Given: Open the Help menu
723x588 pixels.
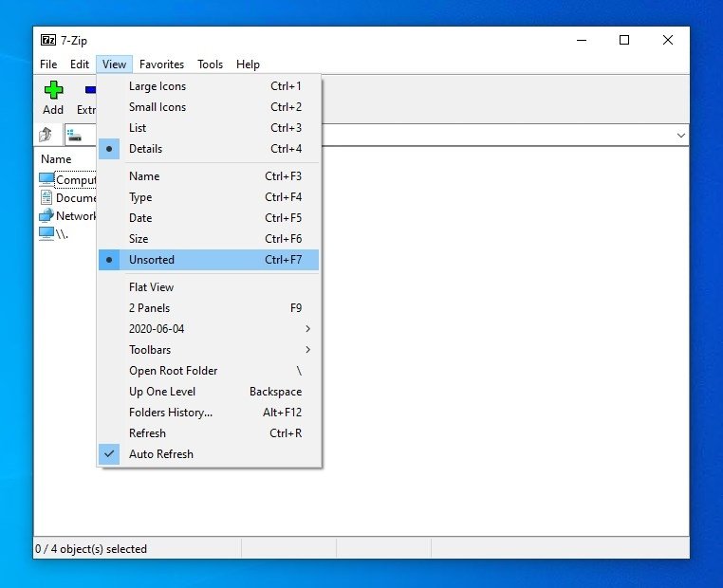Looking at the screenshot, I should click(248, 64).
